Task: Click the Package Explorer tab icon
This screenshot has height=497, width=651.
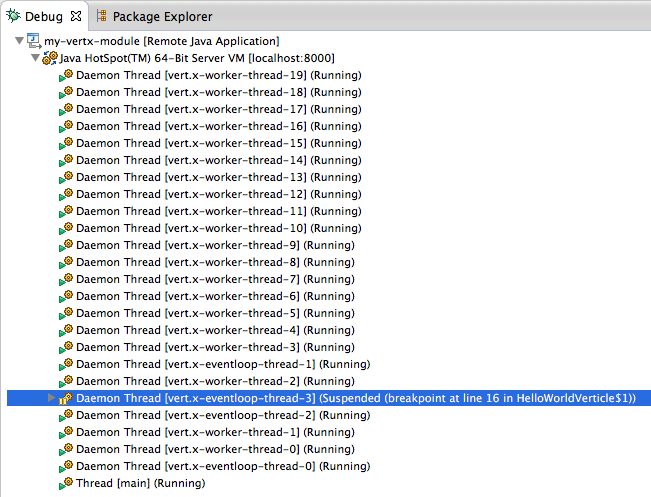Action: pyautogui.click(x=101, y=17)
